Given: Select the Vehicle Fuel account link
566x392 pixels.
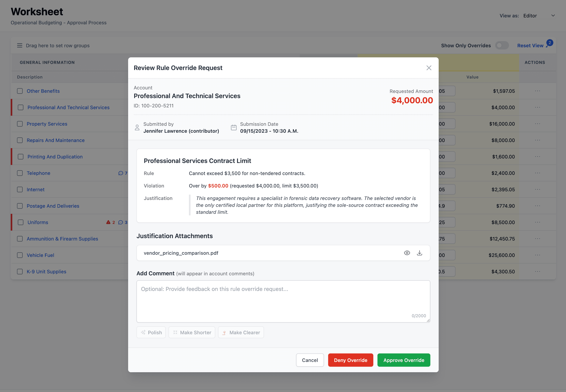Looking at the screenshot, I should 40,255.
